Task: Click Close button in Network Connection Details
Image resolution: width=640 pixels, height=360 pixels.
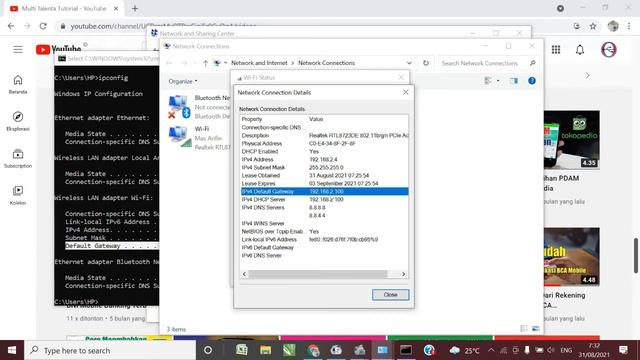Action: point(390,294)
